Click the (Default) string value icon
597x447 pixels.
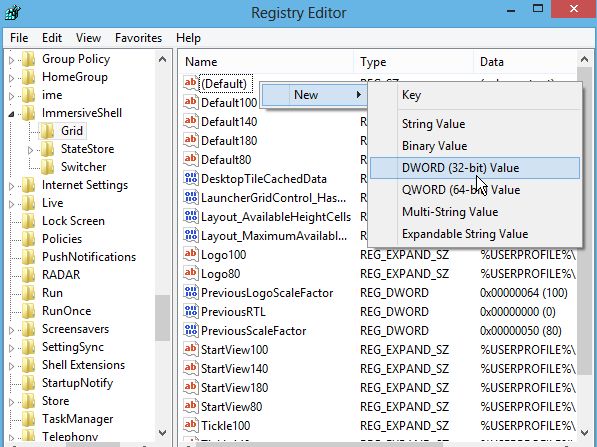pyautogui.click(x=190, y=83)
